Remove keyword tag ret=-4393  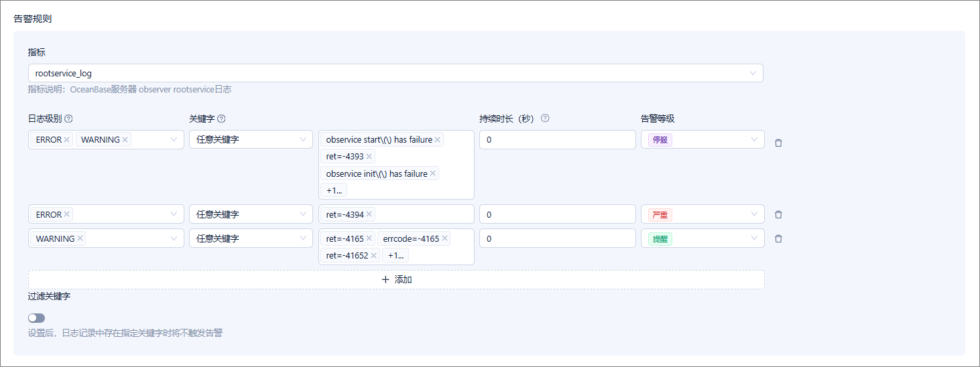(369, 157)
